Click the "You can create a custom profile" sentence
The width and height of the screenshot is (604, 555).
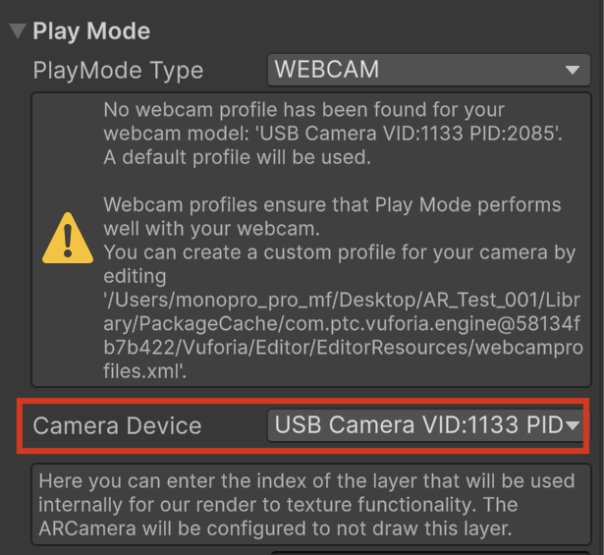(x=338, y=252)
